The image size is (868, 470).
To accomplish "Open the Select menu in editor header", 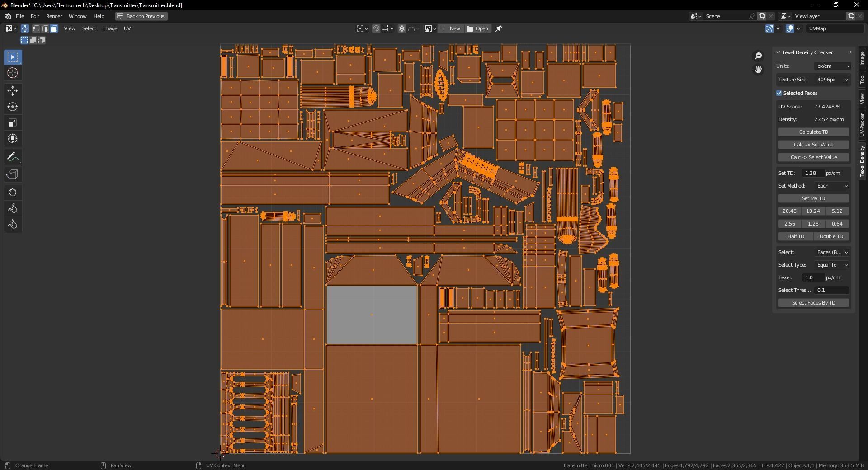I will point(89,28).
